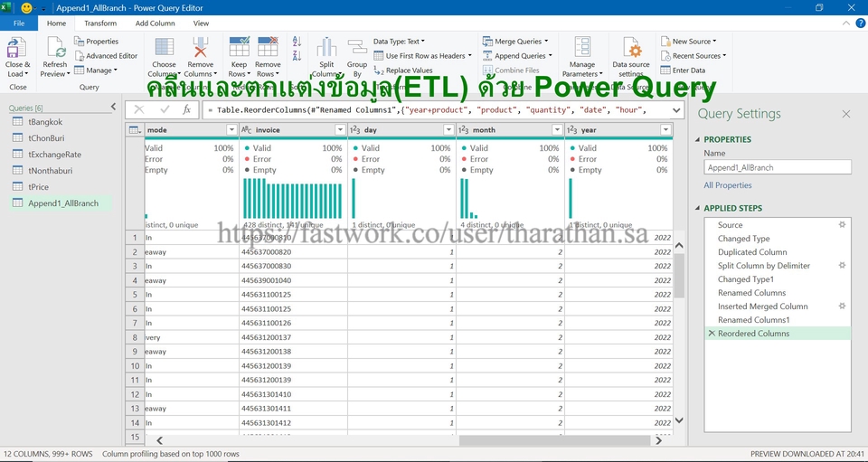Select the tExchangeRate query
This screenshot has height=462, width=868.
[x=54, y=155]
